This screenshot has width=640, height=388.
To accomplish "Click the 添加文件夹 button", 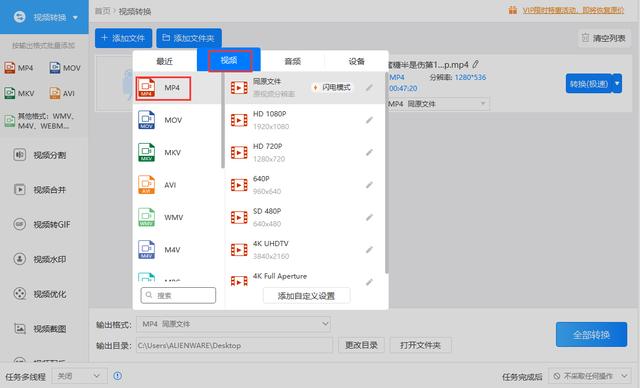I will [x=189, y=38].
